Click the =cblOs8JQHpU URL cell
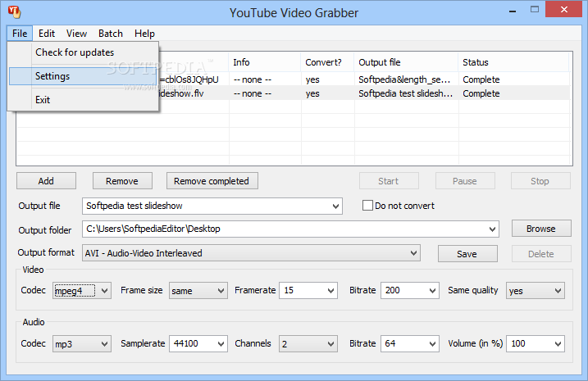This screenshot has height=381, width=588. (x=189, y=79)
